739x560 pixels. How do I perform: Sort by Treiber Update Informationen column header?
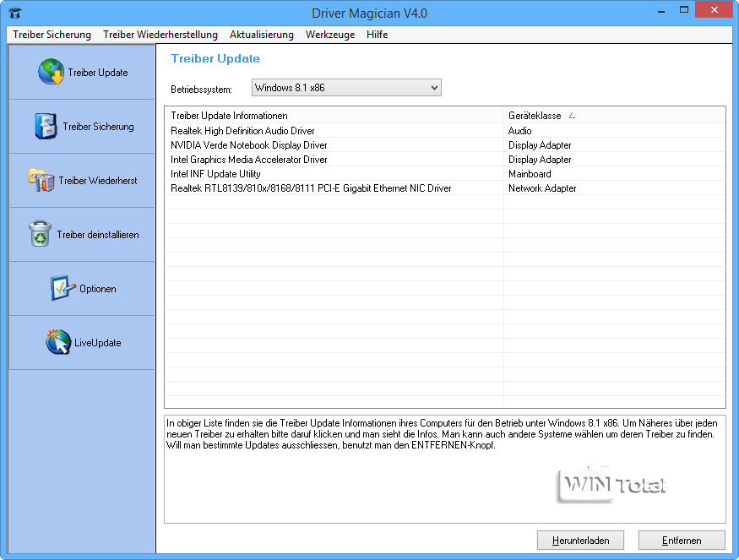pos(334,116)
